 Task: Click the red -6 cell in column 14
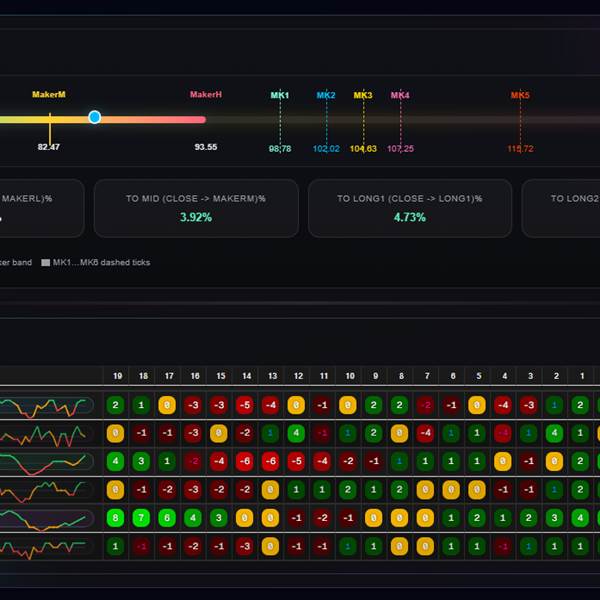point(245,461)
